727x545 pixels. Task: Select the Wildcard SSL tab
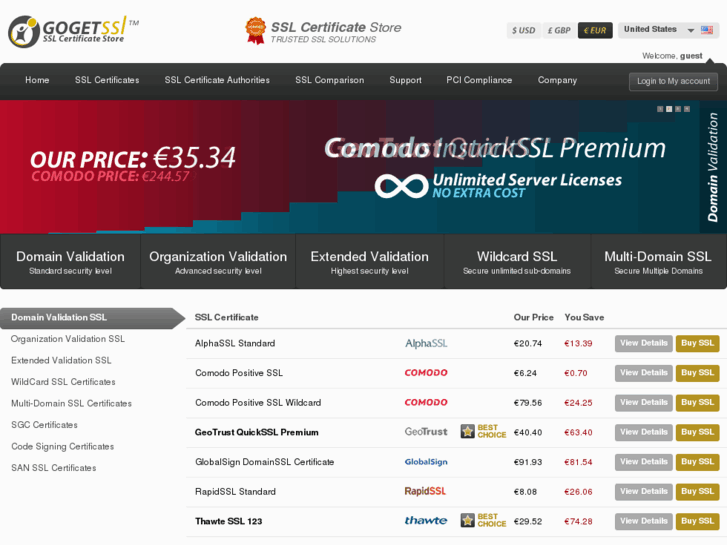click(517, 262)
